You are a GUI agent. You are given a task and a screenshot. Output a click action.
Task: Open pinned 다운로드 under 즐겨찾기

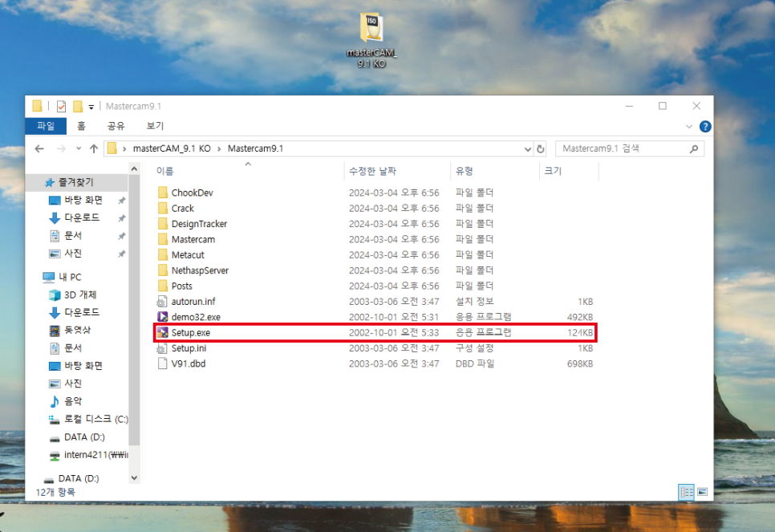[82, 217]
